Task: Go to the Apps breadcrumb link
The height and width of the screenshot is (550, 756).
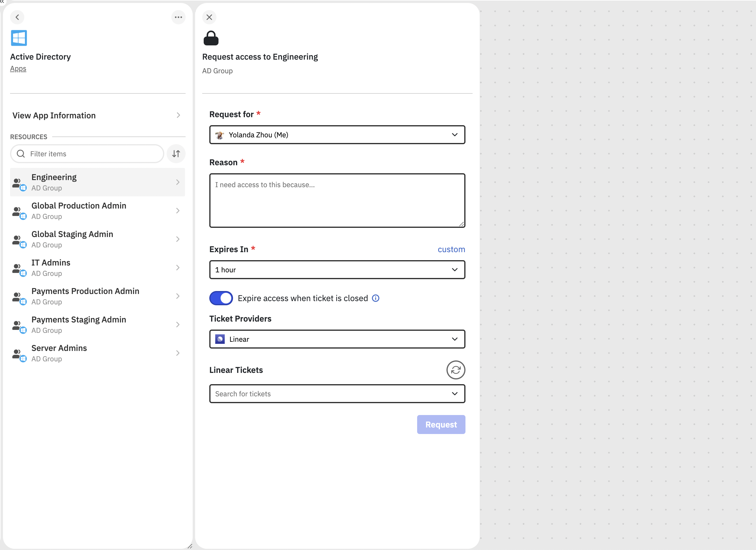Action: [x=18, y=69]
